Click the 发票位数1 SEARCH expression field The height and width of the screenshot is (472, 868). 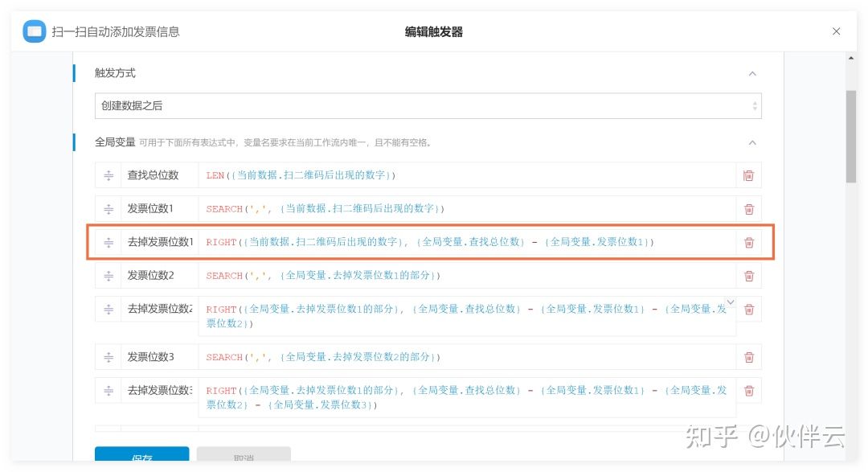pos(466,209)
